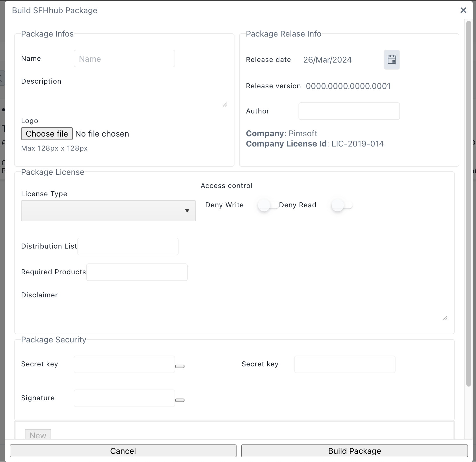The width and height of the screenshot is (476, 462).
Task: Click inside the Disclaimer text area
Action: (234, 311)
